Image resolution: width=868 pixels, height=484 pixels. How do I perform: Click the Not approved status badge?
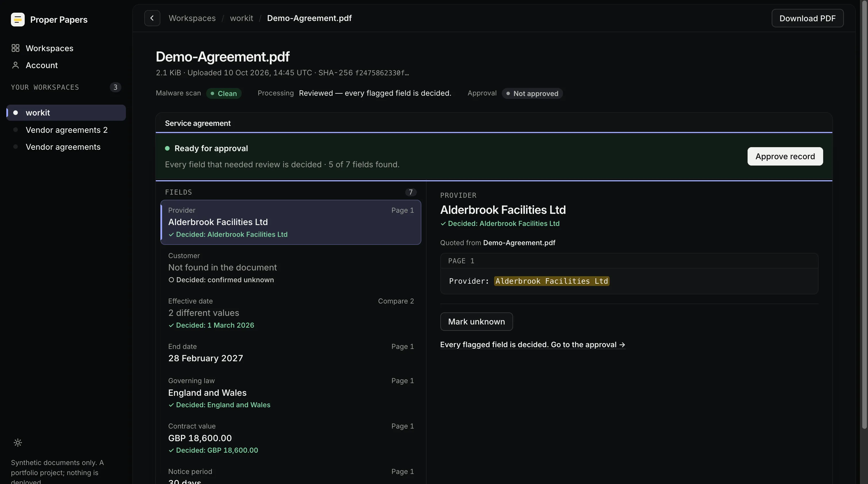click(x=532, y=93)
